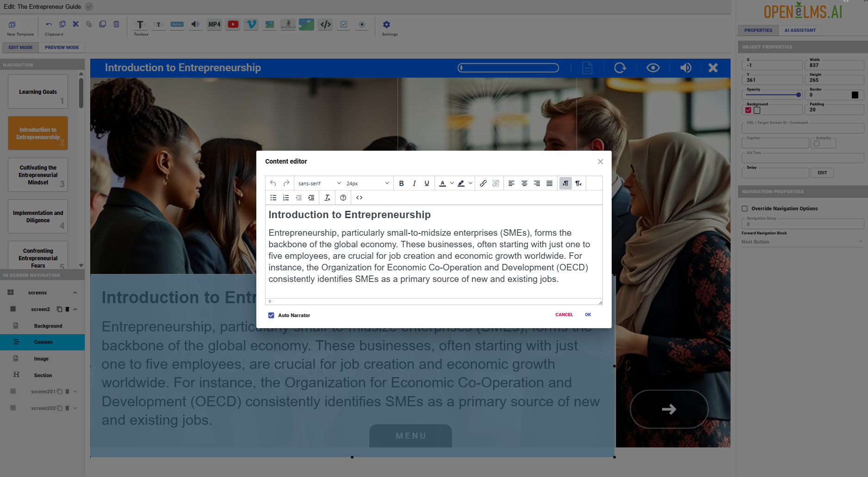
Task: Apply underline in content editor toolbar
Action: 427,183
